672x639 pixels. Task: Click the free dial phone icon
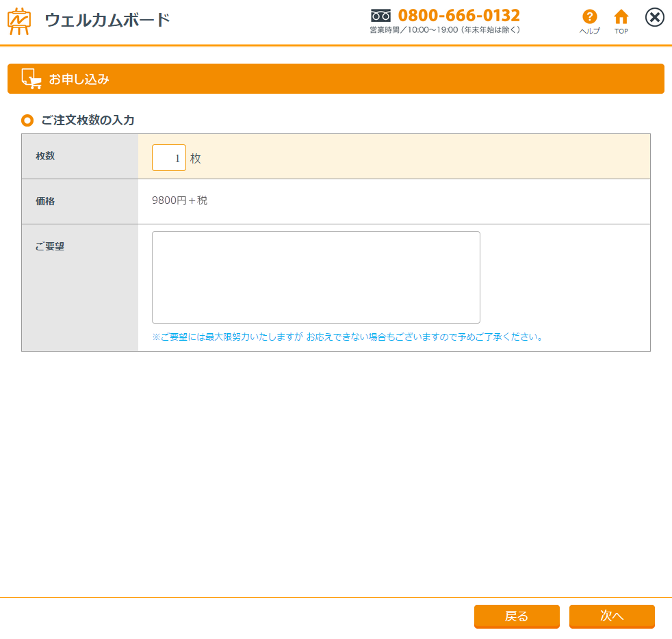point(380,15)
